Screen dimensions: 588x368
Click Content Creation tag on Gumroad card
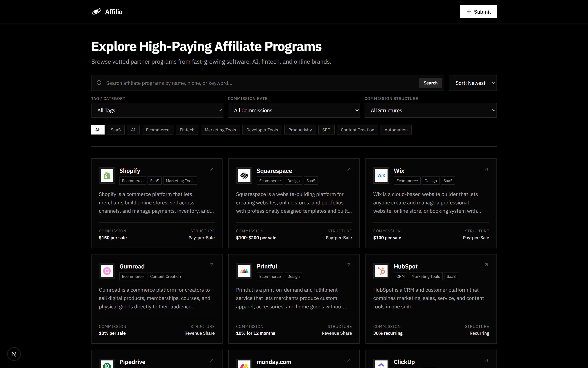[x=165, y=277]
